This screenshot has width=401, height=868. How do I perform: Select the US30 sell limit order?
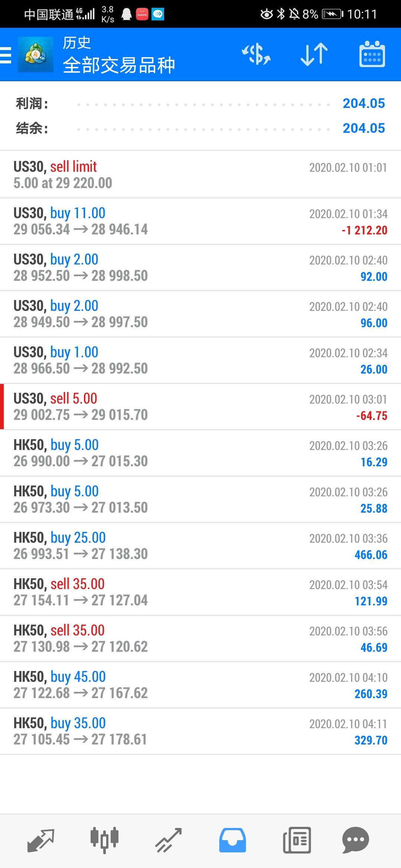pyautogui.click(x=200, y=174)
